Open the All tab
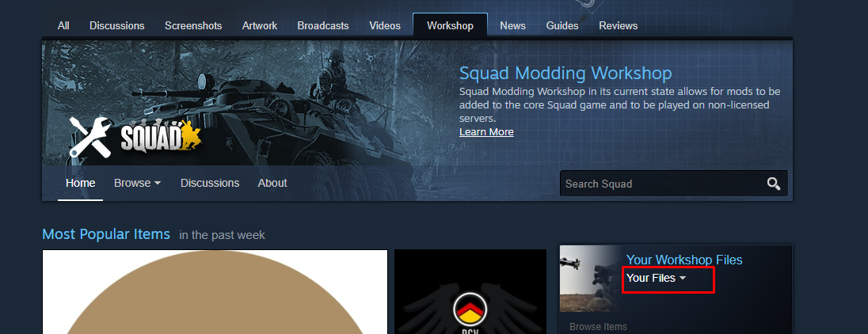The image size is (868, 334). pos(63,25)
